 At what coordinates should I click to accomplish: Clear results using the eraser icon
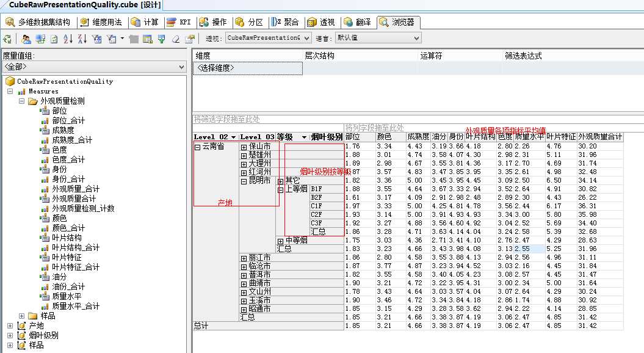[176, 38]
